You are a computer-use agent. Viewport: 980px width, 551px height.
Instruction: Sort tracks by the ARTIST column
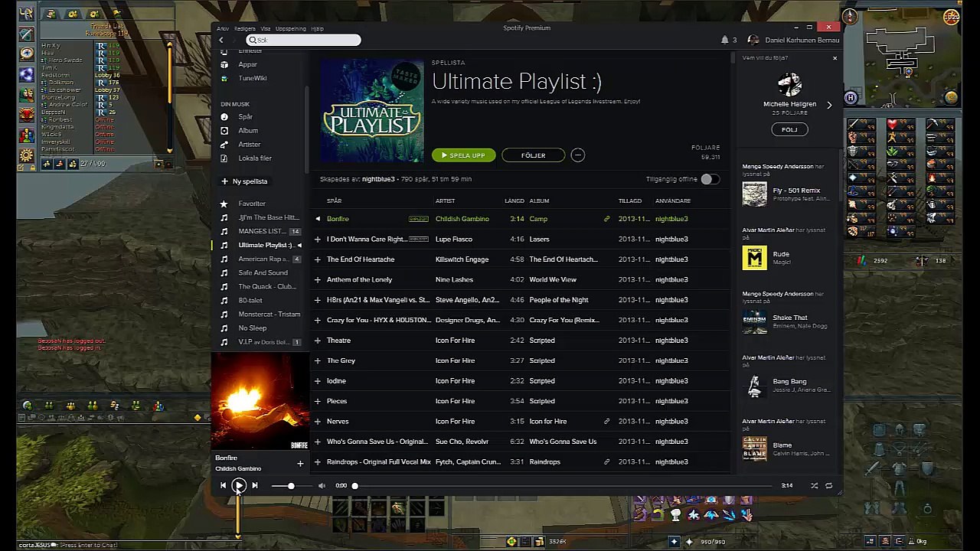point(445,201)
